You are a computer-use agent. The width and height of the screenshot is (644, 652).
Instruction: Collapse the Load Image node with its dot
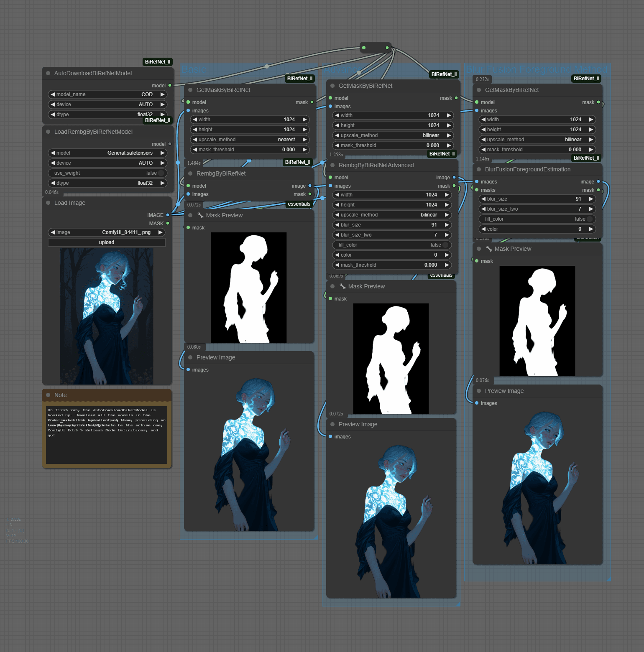tap(48, 203)
